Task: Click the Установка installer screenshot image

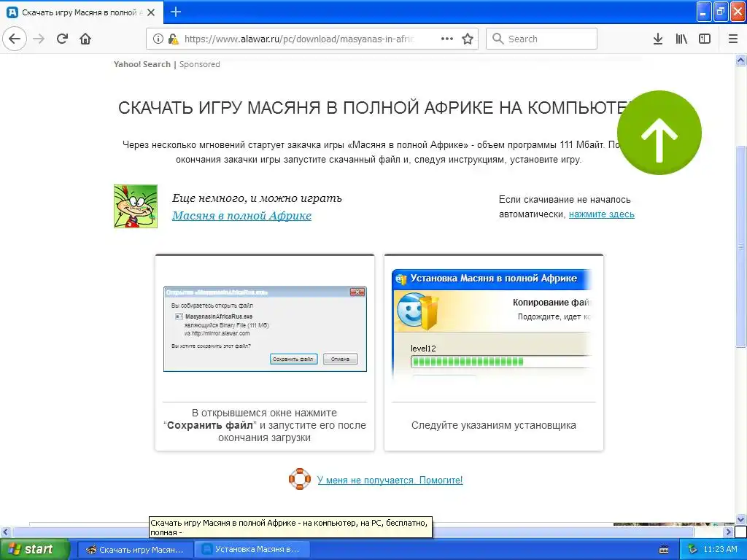Action: [x=493, y=325]
